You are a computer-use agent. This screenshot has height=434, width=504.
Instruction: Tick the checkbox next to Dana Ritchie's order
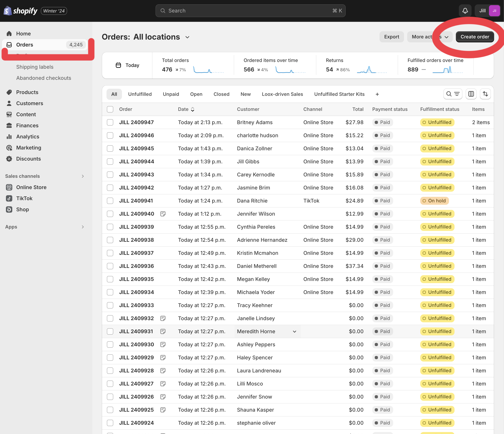(110, 201)
